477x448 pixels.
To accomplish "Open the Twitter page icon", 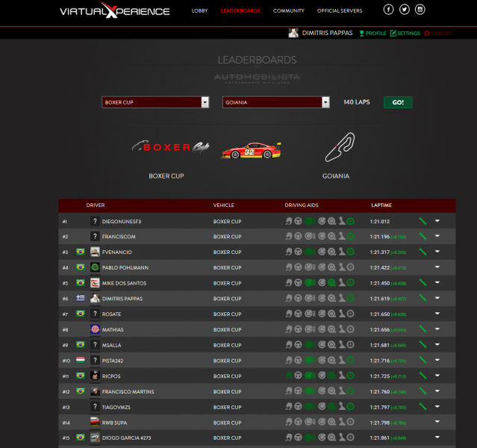I will [405, 10].
